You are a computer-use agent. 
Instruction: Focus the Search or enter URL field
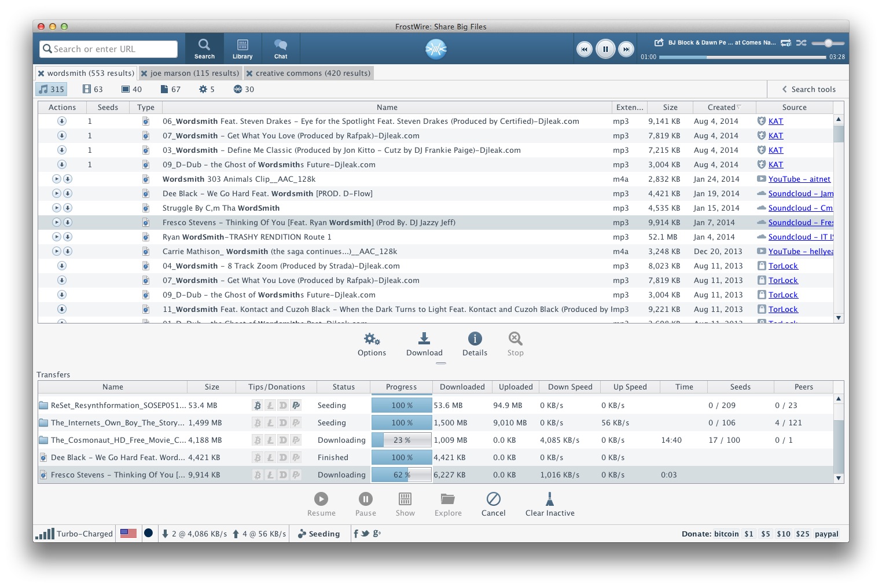coord(109,49)
